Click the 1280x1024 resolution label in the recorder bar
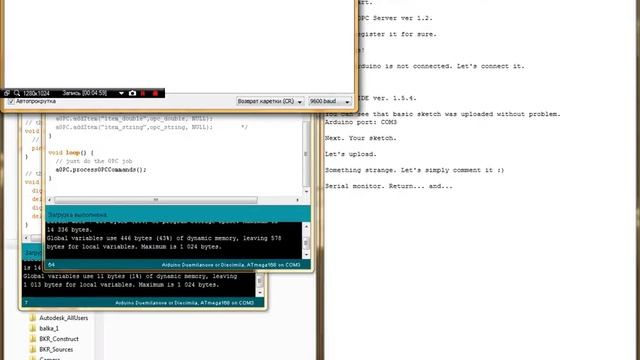This screenshot has height=360, width=640. pos(36,93)
